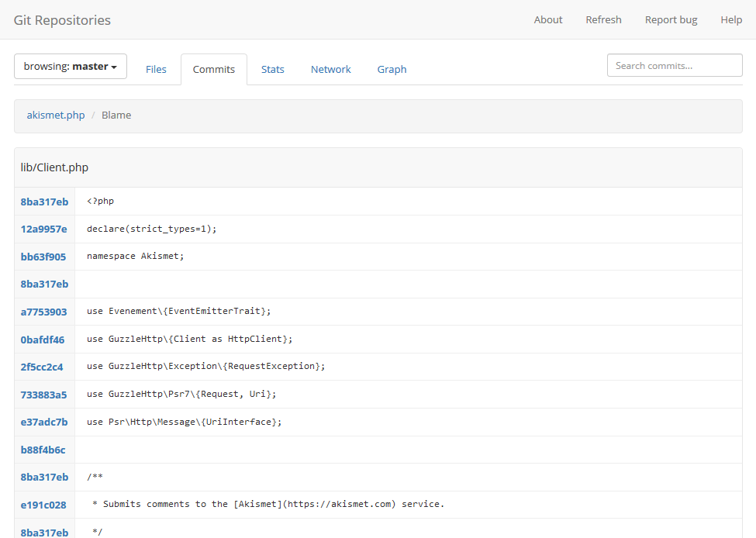The image size is (756, 538).
Task: View commit bb63f905 for namespace line
Action: (x=43, y=257)
